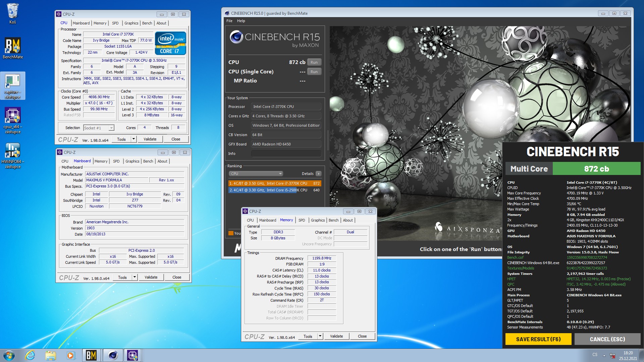Expand the Tools arrow in CPU-Z Memory window
This screenshot has width=644, height=362.
point(320,336)
